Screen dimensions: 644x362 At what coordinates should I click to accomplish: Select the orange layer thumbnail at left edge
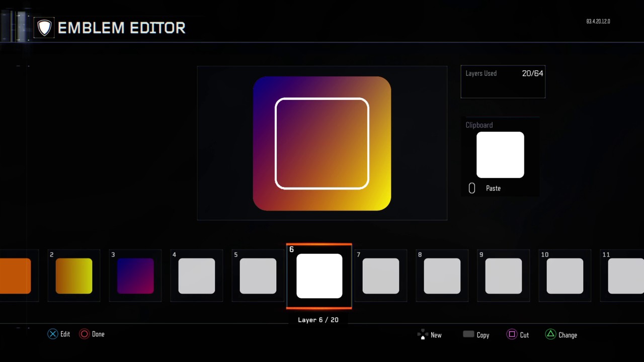pyautogui.click(x=15, y=276)
